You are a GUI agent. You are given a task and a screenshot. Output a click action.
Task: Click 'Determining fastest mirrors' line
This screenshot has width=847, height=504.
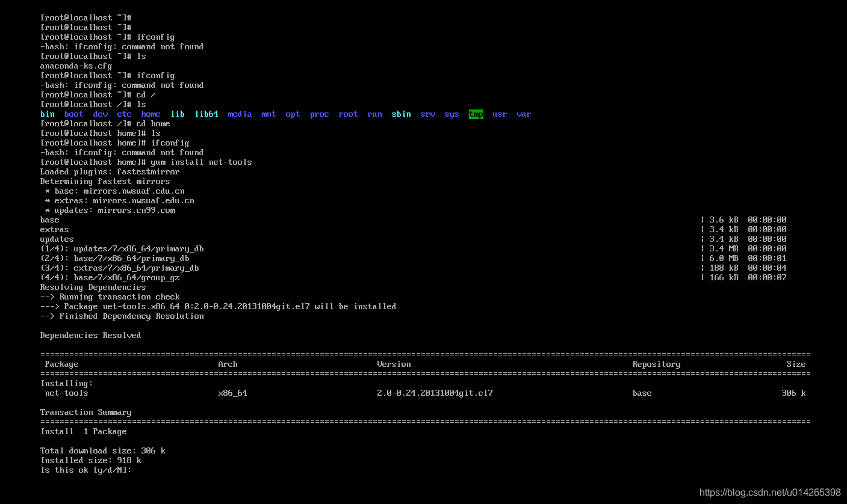[x=105, y=182]
